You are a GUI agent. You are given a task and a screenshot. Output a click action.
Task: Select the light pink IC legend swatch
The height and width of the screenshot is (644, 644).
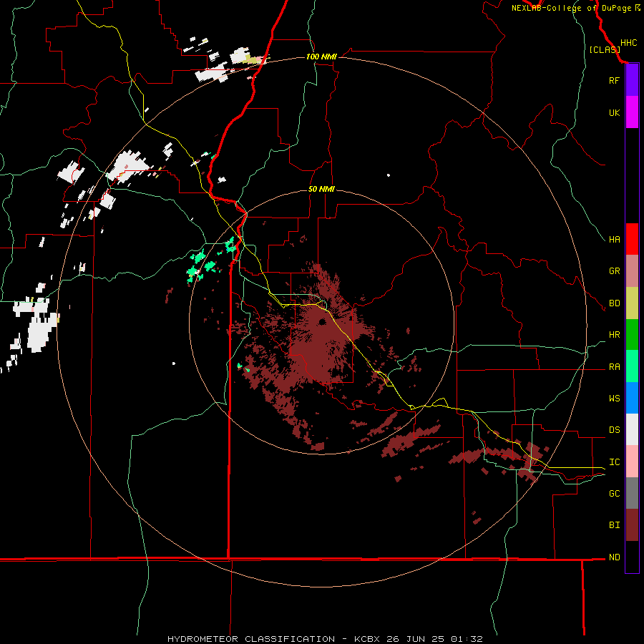click(x=632, y=462)
